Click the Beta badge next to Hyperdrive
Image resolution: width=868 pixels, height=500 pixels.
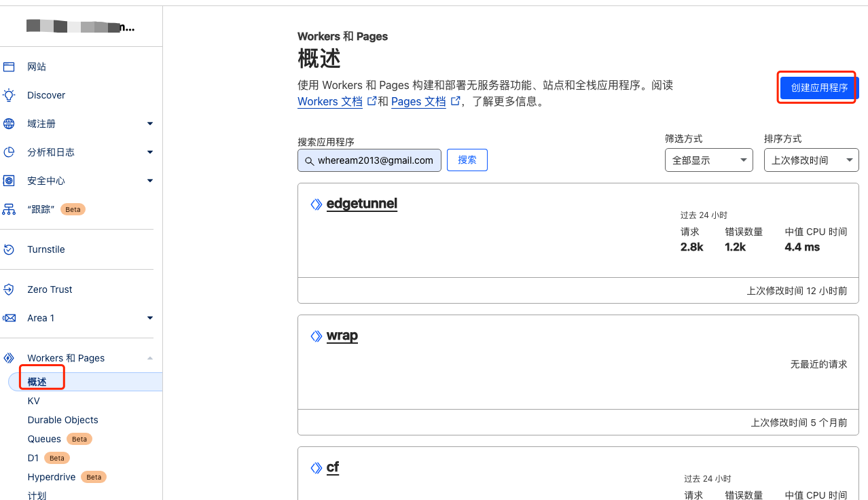[94, 477]
